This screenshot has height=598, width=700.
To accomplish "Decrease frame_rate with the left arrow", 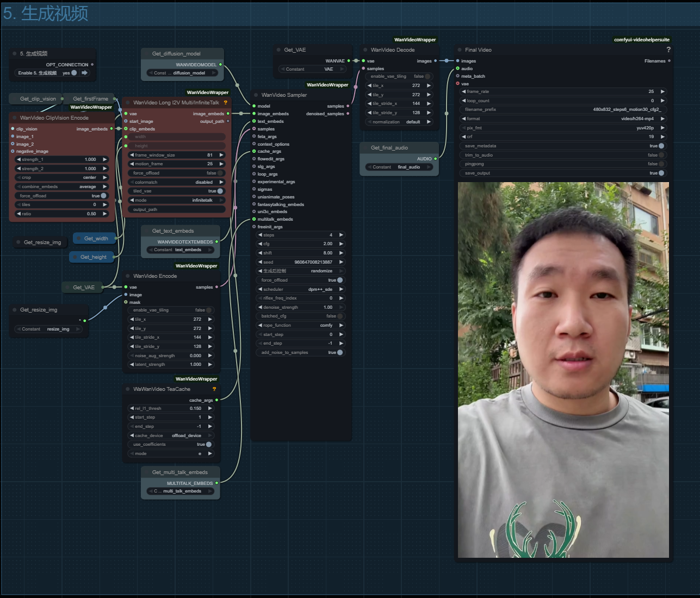I will coord(463,91).
